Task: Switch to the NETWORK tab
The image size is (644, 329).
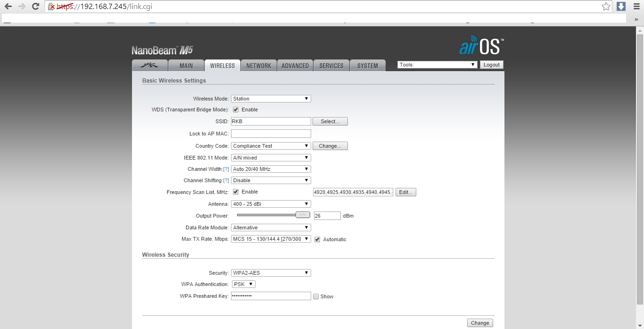Action: click(258, 66)
